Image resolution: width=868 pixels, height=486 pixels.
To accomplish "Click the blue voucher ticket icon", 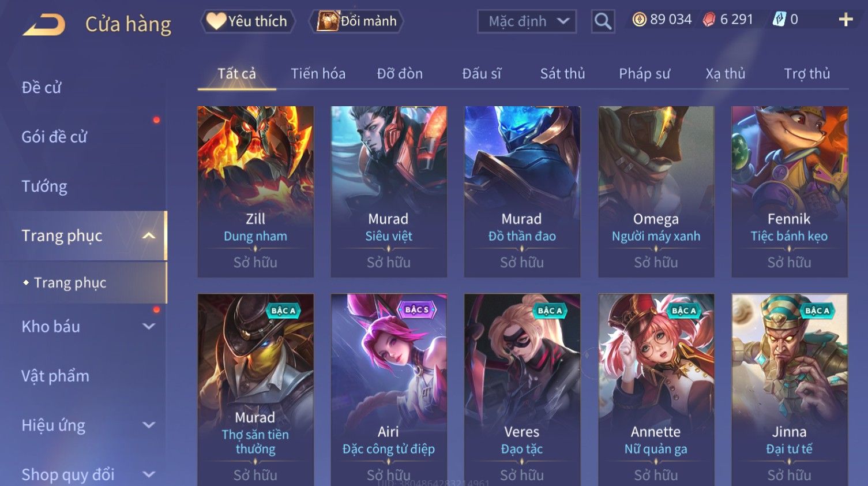I will [779, 20].
